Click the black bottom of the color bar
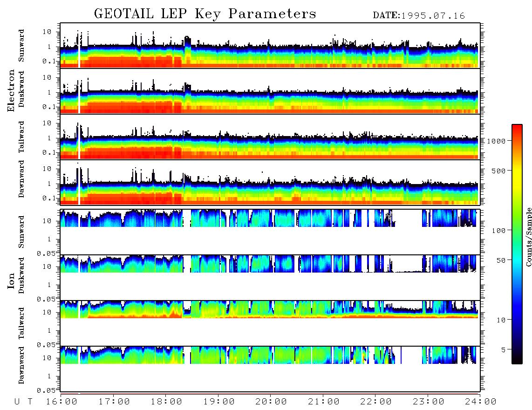This screenshot has height=410, width=532. (517, 358)
